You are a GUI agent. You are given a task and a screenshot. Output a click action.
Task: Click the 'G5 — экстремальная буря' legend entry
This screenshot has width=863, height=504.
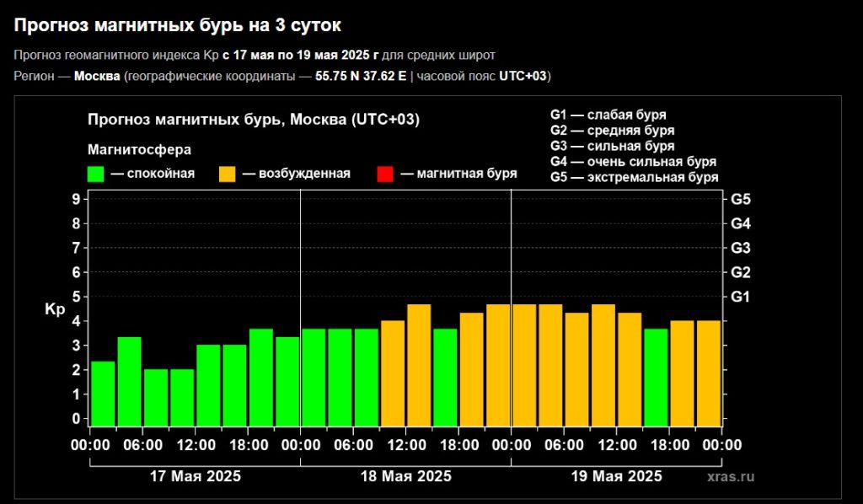tap(634, 178)
